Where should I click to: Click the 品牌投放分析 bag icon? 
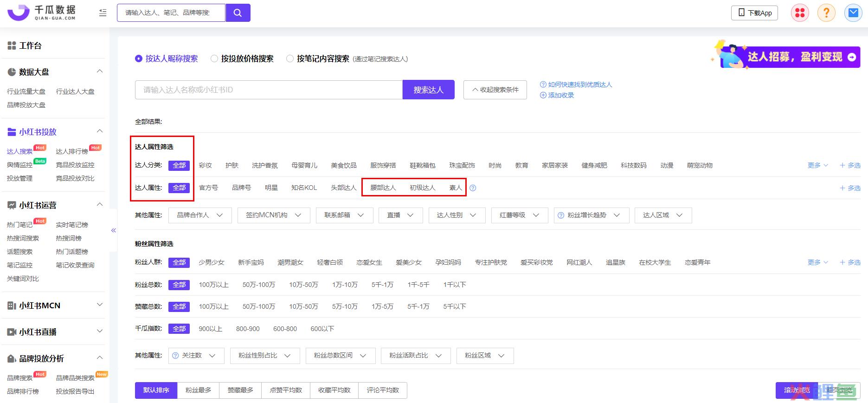tap(12, 358)
